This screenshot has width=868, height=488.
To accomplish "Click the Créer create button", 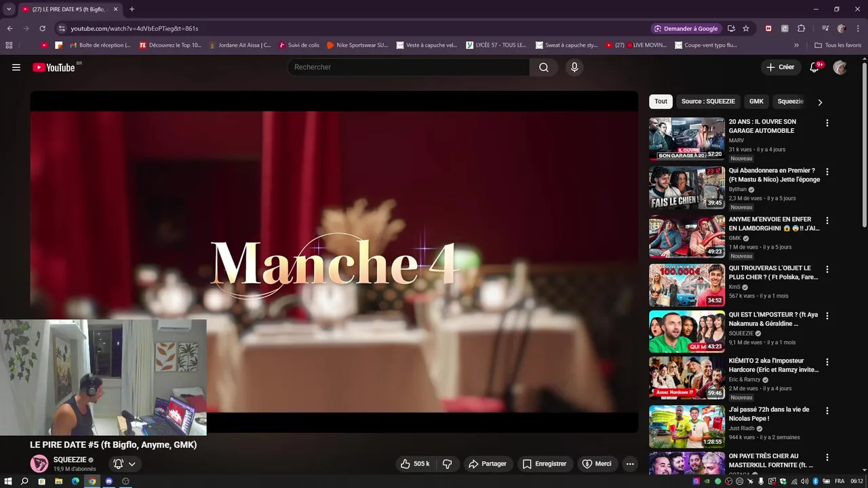I will 780,67.
